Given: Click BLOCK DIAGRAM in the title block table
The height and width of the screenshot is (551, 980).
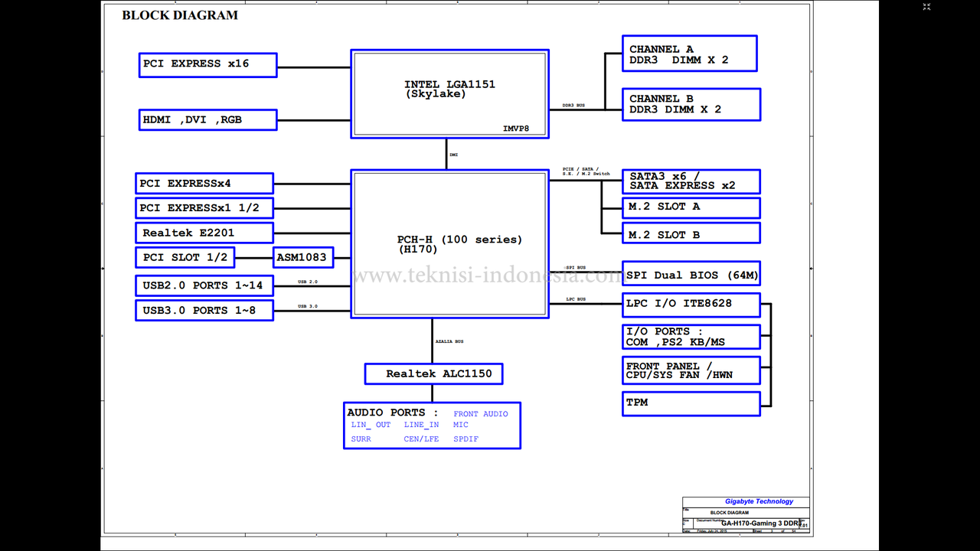Looking at the screenshot, I should pyautogui.click(x=730, y=513).
